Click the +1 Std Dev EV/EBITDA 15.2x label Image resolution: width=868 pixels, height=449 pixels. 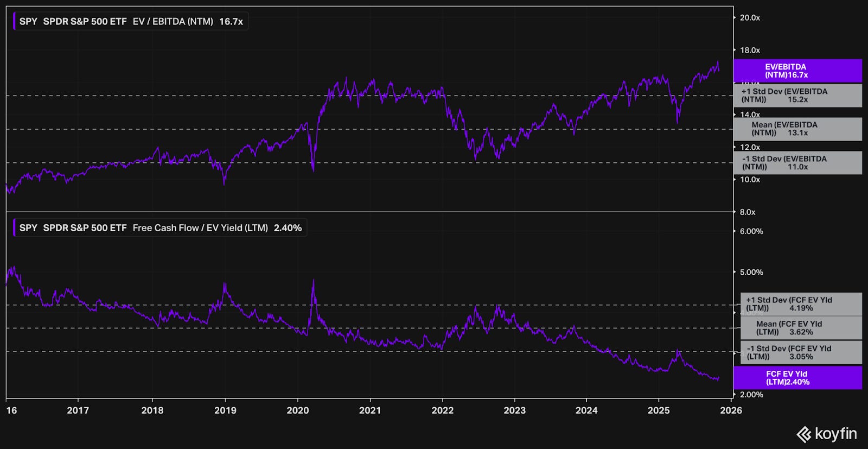tap(797, 96)
